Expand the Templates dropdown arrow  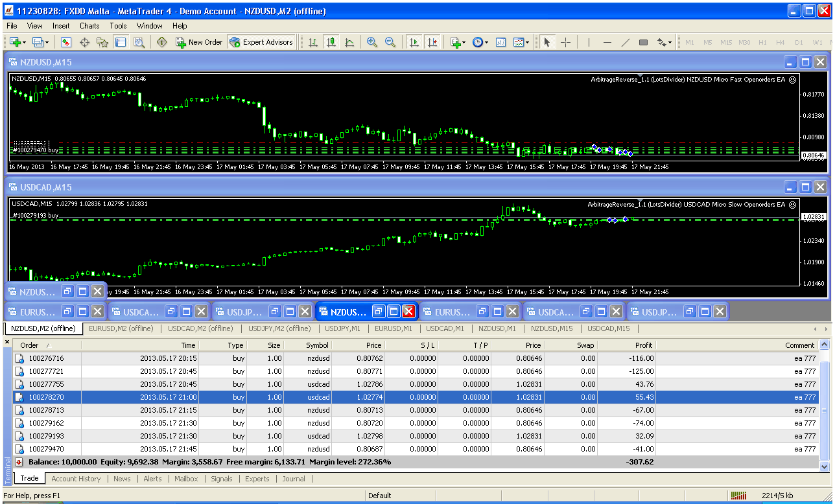pos(528,42)
